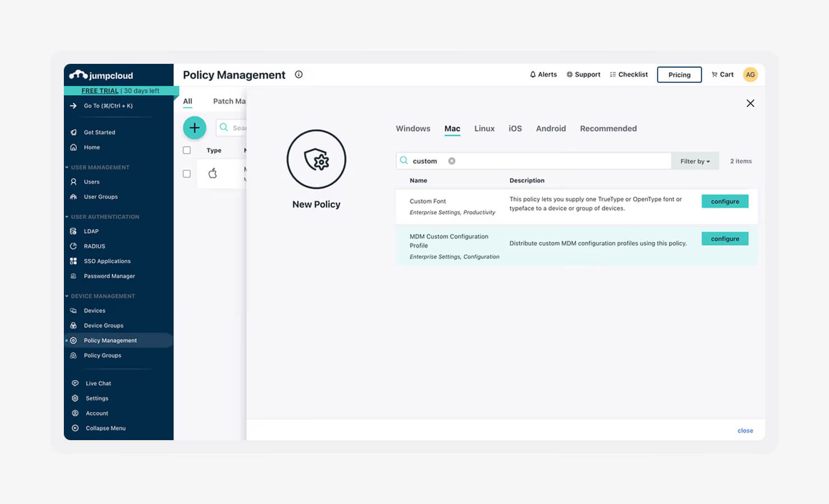Click the green plus add policy button
Screen dimensions: 829x504
(x=194, y=128)
